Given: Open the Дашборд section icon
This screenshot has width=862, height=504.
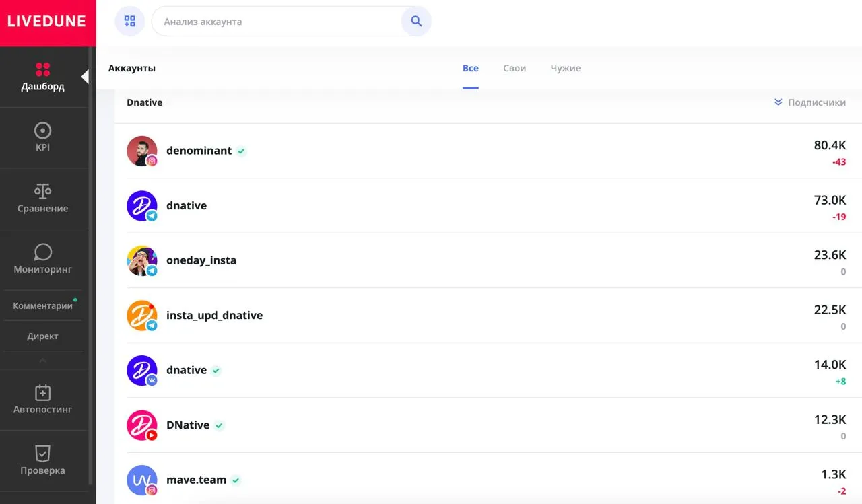Looking at the screenshot, I should click(x=43, y=69).
